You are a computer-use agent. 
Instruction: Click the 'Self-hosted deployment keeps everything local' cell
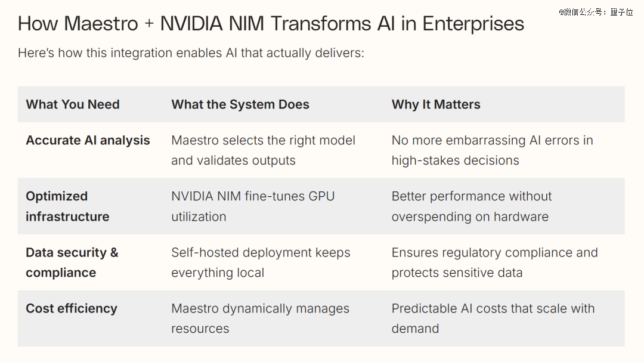coord(261,262)
